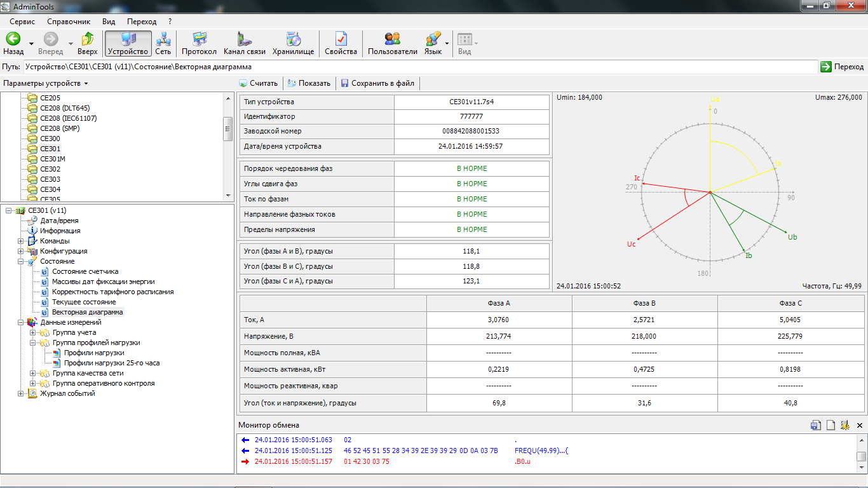
Task: Select the Информация tree item
Action: pyautogui.click(x=60, y=231)
